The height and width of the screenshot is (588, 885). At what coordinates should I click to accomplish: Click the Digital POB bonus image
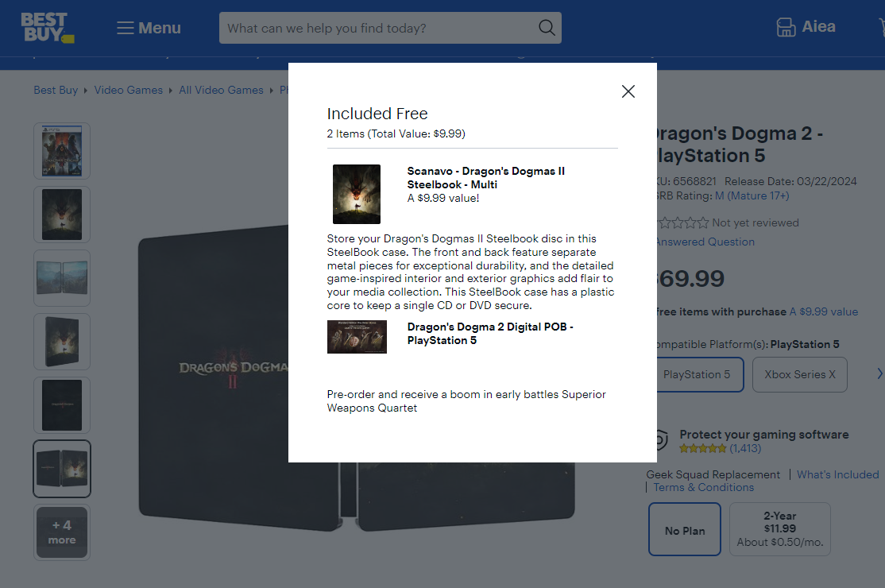point(357,337)
